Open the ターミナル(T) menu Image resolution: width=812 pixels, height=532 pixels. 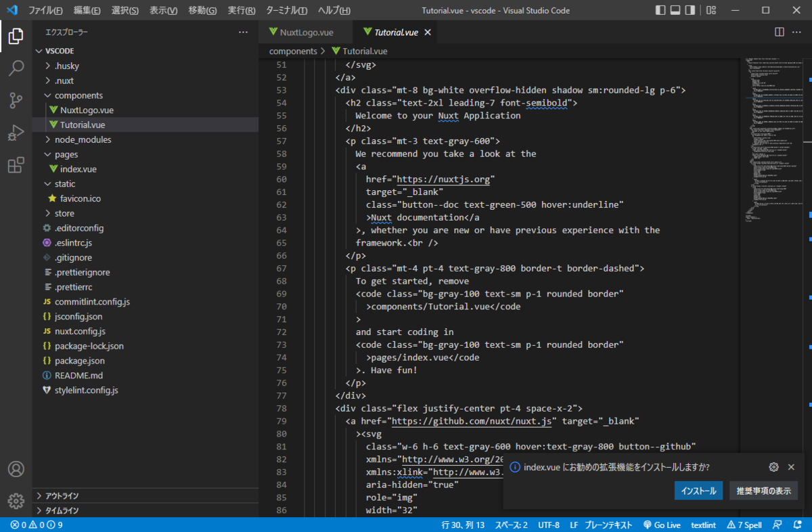coord(287,10)
